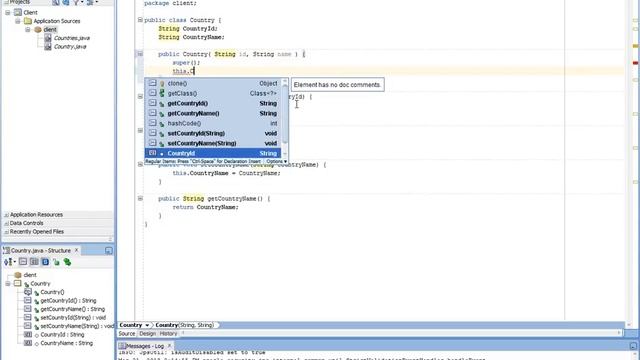Toggle the Show Fields button in Structure toolbar
This screenshot has height=360, width=640.
[34, 262]
